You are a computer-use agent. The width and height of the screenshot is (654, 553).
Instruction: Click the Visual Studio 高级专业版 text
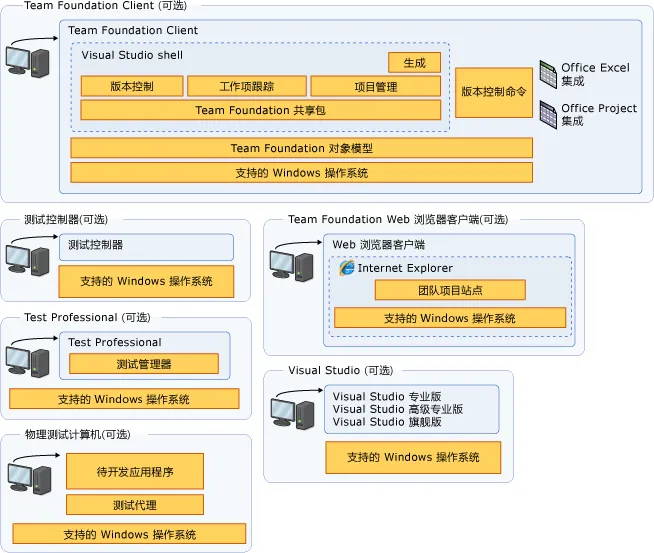click(398, 409)
